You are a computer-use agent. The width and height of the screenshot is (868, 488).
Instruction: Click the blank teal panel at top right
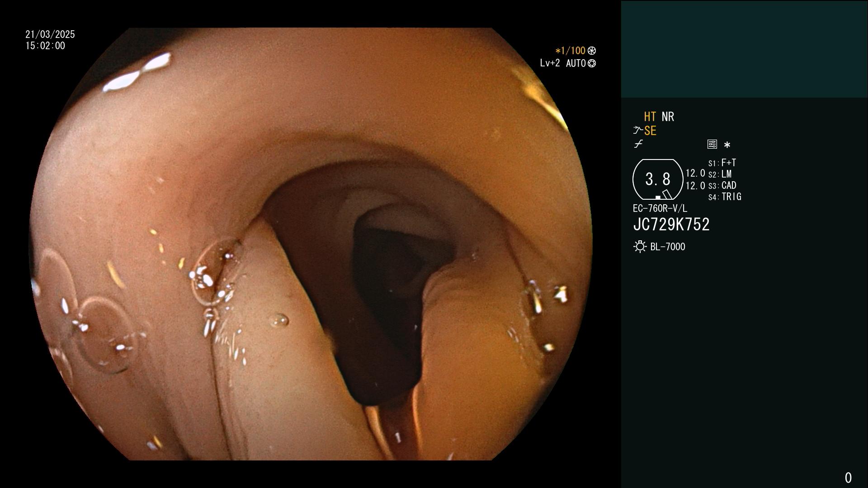click(744, 49)
